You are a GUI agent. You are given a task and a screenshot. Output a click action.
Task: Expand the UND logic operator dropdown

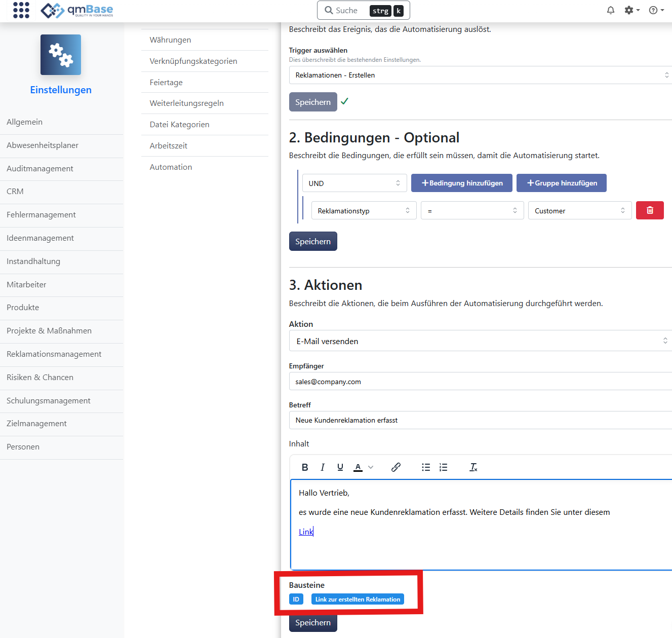click(x=354, y=183)
